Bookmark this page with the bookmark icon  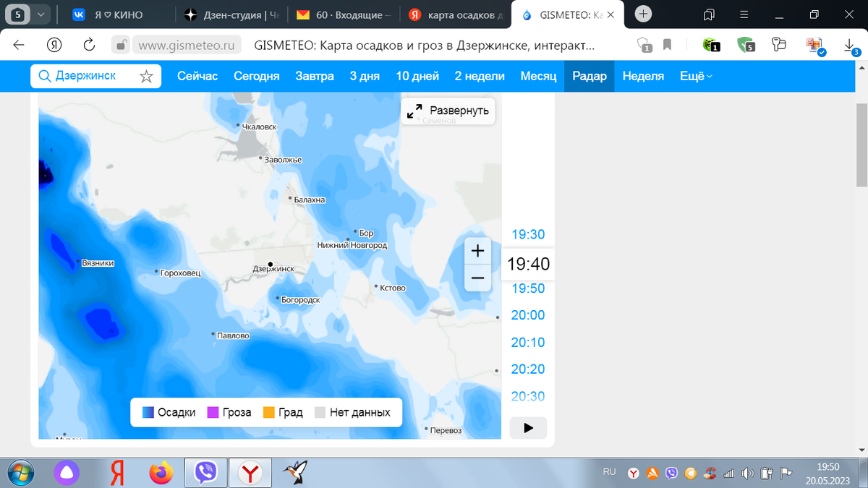click(x=667, y=45)
